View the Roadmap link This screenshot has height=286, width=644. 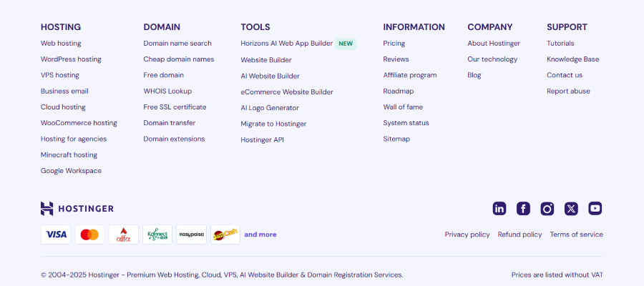pyautogui.click(x=399, y=91)
